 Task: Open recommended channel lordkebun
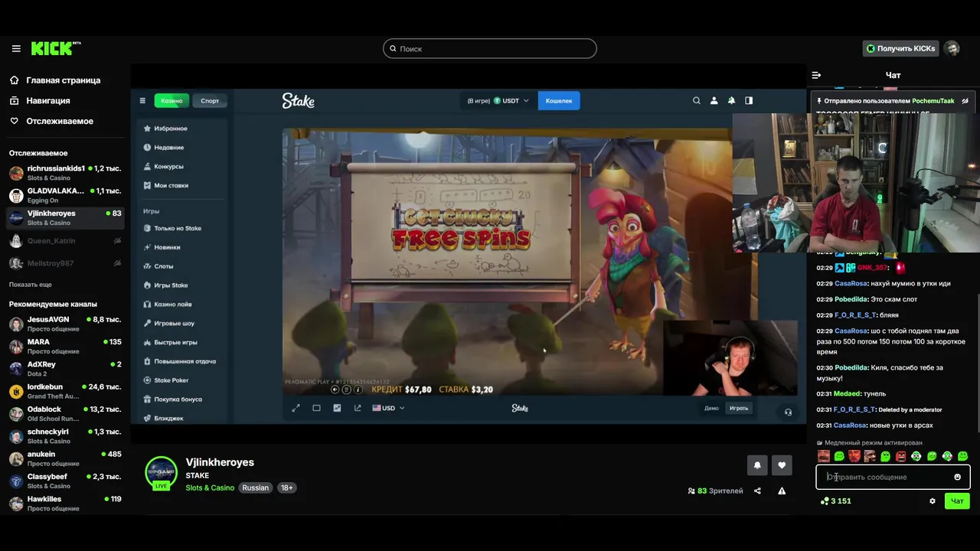point(65,391)
